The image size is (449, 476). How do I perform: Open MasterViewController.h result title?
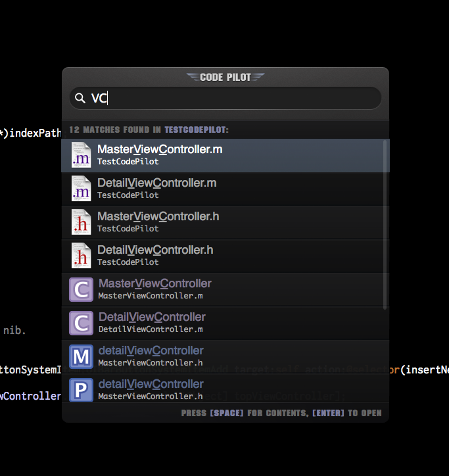(158, 216)
